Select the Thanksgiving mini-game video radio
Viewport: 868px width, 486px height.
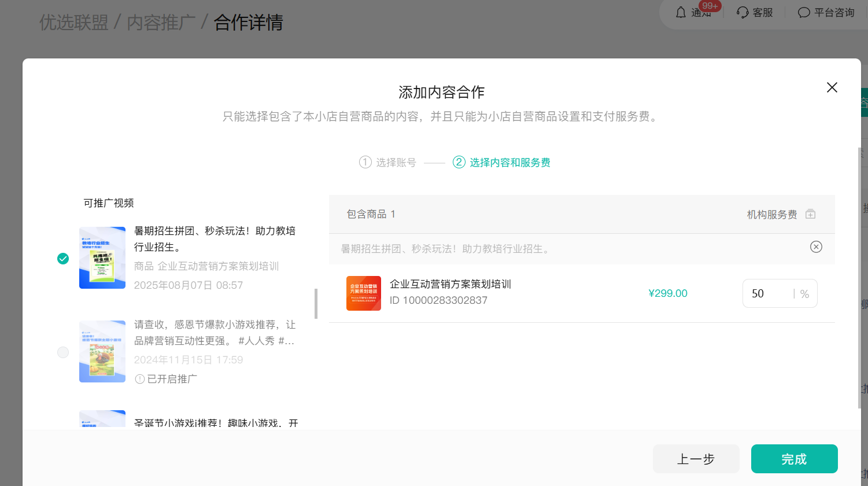click(x=63, y=352)
